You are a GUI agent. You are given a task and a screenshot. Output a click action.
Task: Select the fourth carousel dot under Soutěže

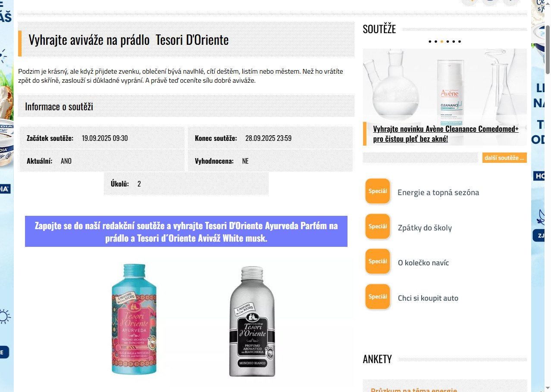[448, 42]
